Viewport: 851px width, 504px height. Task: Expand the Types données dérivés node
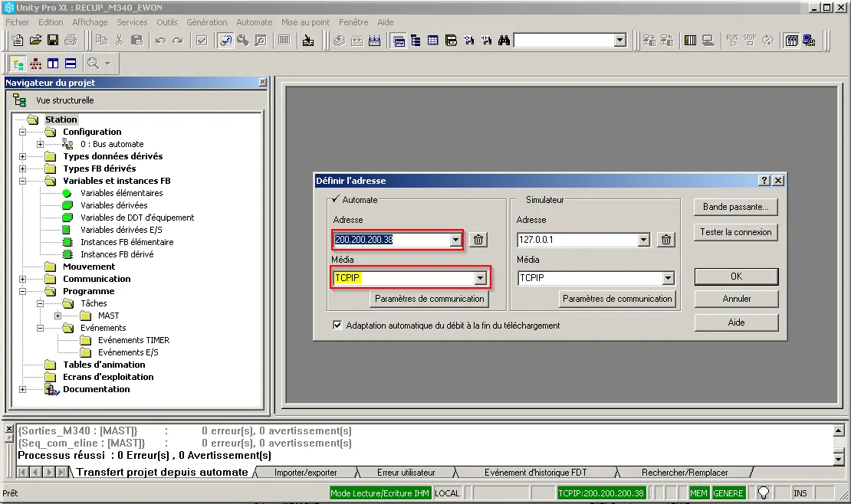coord(22,156)
